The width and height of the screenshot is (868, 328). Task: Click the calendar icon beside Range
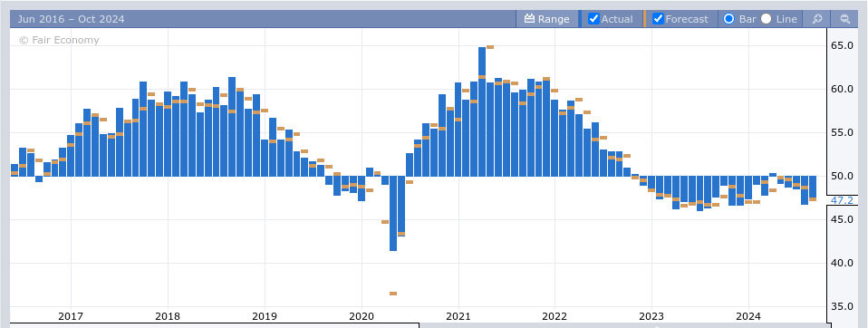point(529,19)
